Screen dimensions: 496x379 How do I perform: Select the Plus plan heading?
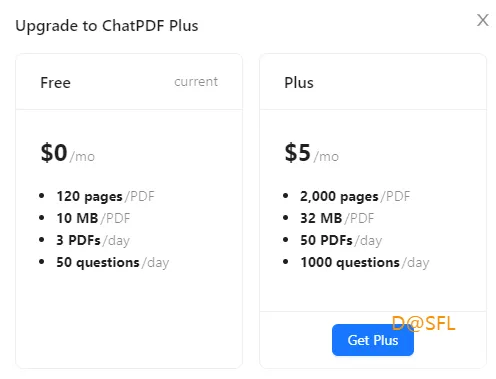(299, 83)
